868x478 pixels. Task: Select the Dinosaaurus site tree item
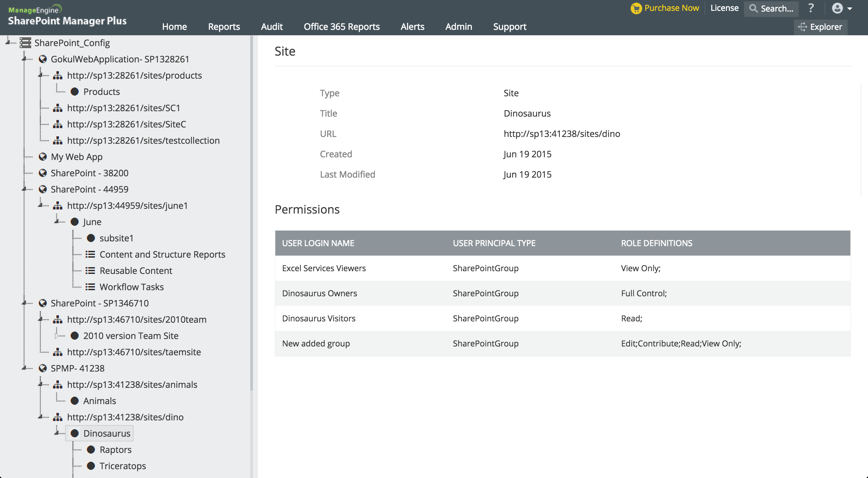[106, 433]
